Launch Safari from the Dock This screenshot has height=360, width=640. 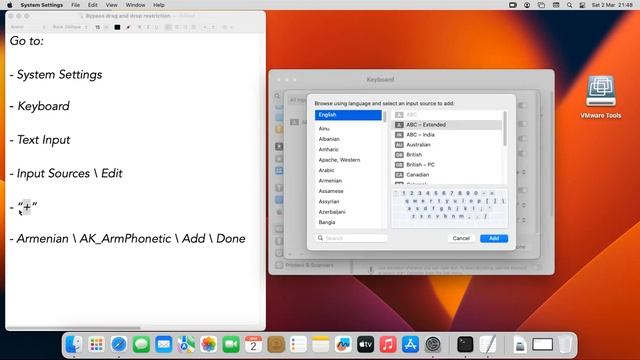pyautogui.click(x=119, y=344)
